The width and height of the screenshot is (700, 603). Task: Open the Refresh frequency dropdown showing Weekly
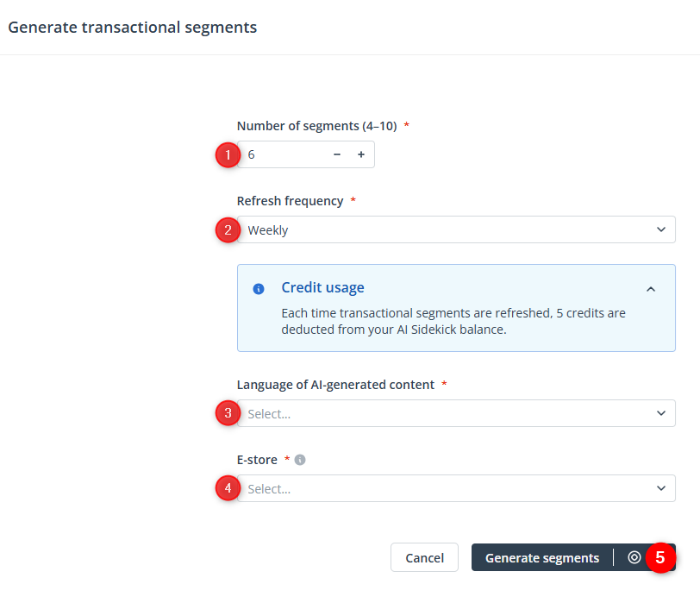[x=456, y=229]
